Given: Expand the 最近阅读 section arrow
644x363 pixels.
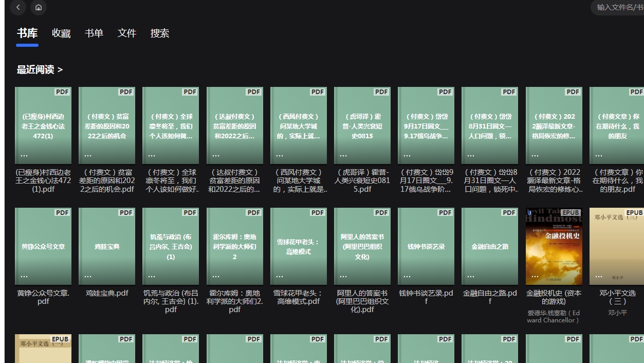Looking at the screenshot, I should coord(60,70).
